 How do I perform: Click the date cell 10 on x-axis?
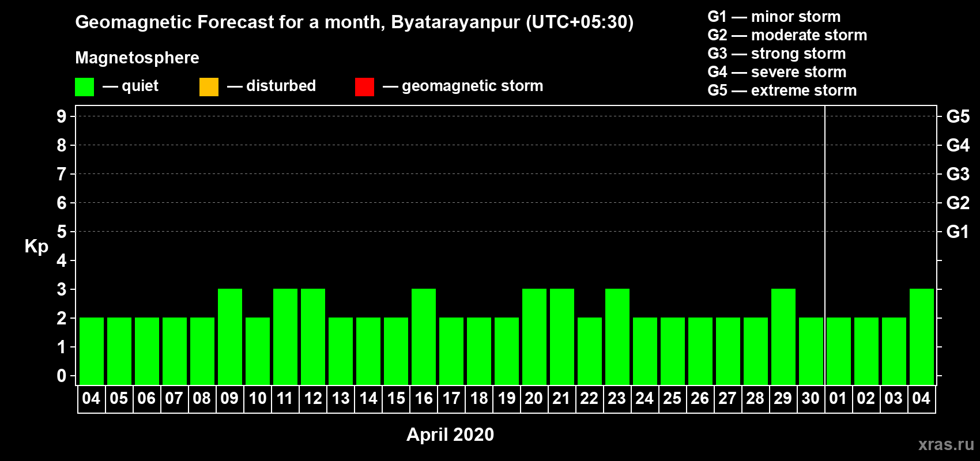pyautogui.click(x=258, y=399)
